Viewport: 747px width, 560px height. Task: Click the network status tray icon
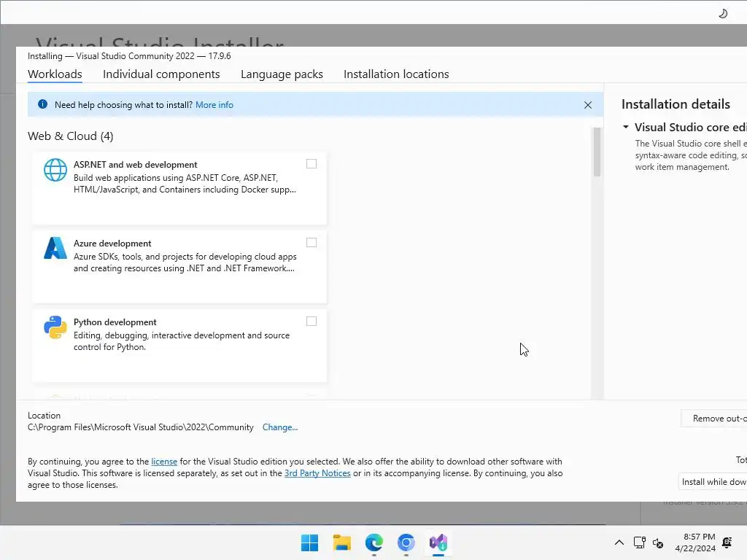(x=639, y=542)
